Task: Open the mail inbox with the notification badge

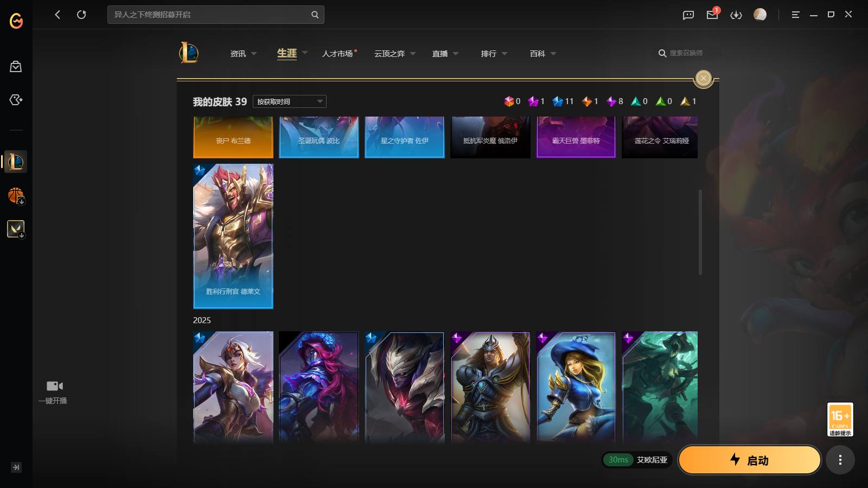Action: point(712,14)
